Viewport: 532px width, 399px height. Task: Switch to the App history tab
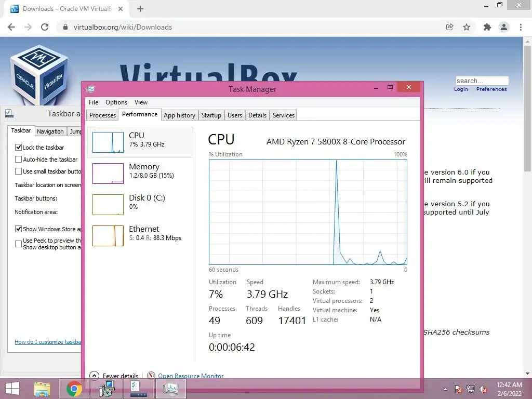pos(179,115)
